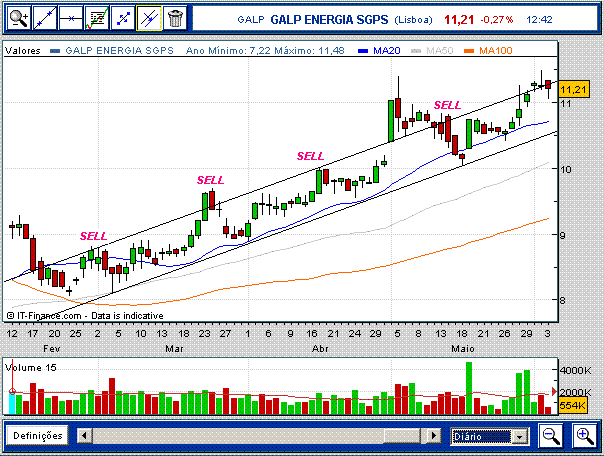Click the 'Maio' month label
This screenshot has width=604, height=456.
(x=463, y=349)
